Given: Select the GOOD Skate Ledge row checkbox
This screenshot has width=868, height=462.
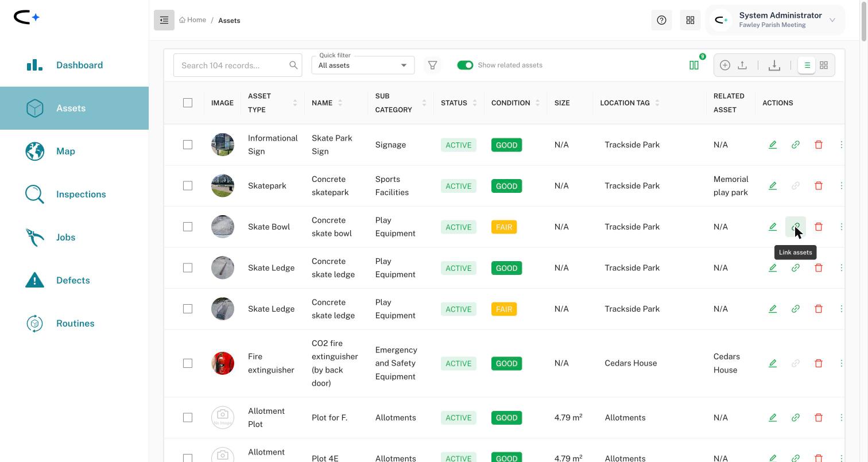Looking at the screenshot, I should click(x=188, y=267).
